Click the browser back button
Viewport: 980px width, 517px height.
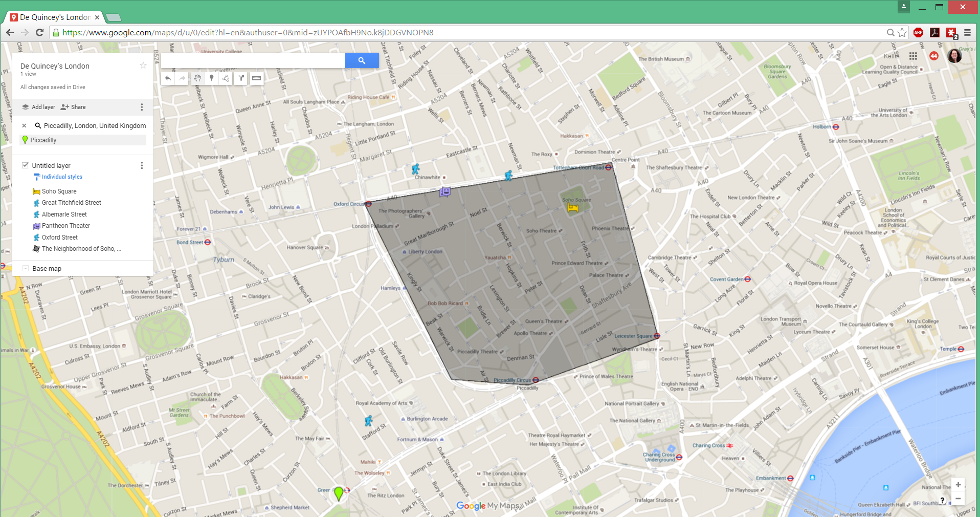10,32
